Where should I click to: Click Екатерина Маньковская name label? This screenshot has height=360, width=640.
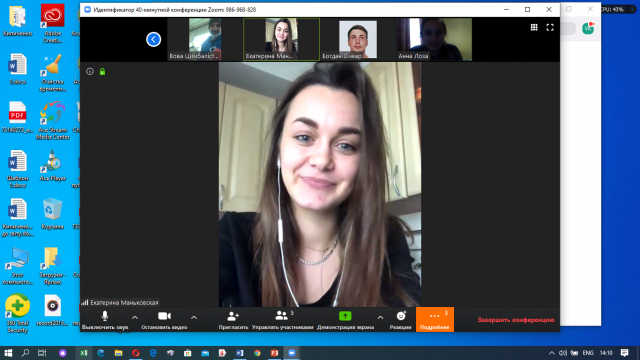pyautogui.click(x=124, y=302)
